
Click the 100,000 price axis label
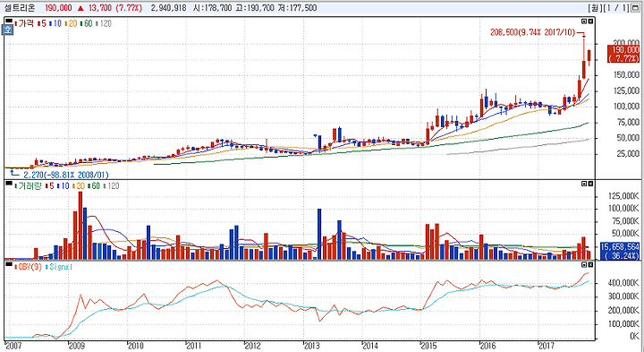point(626,106)
